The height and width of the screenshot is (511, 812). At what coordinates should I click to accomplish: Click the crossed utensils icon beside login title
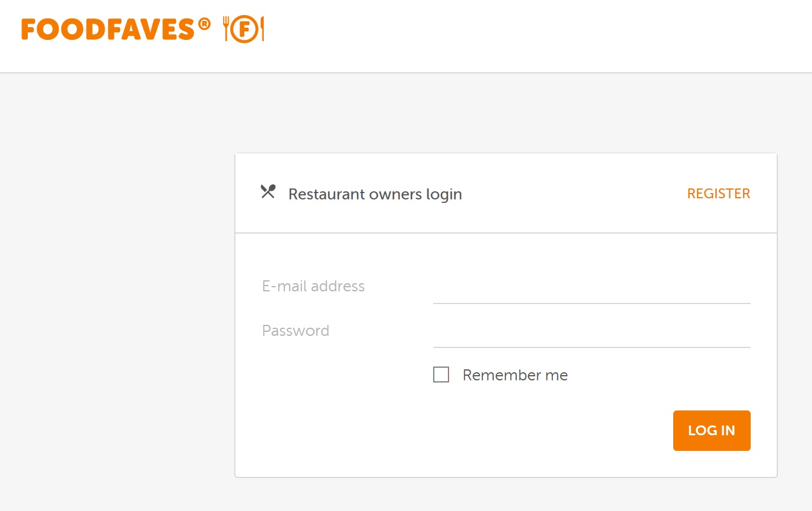pyautogui.click(x=268, y=191)
